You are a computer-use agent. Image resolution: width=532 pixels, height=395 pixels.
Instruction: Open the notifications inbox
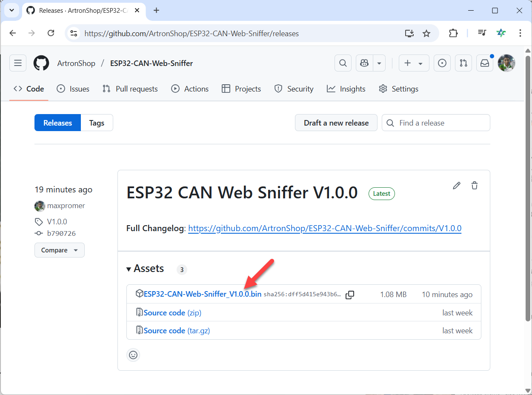pos(485,63)
